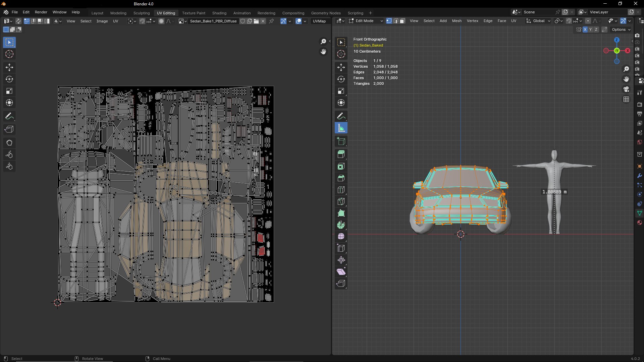Click the toggle camera view icon in viewport

(626, 89)
